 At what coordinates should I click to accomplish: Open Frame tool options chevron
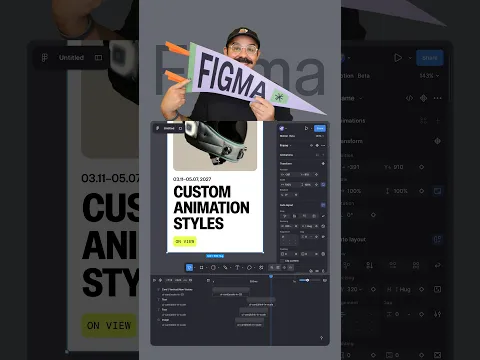click(206, 267)
